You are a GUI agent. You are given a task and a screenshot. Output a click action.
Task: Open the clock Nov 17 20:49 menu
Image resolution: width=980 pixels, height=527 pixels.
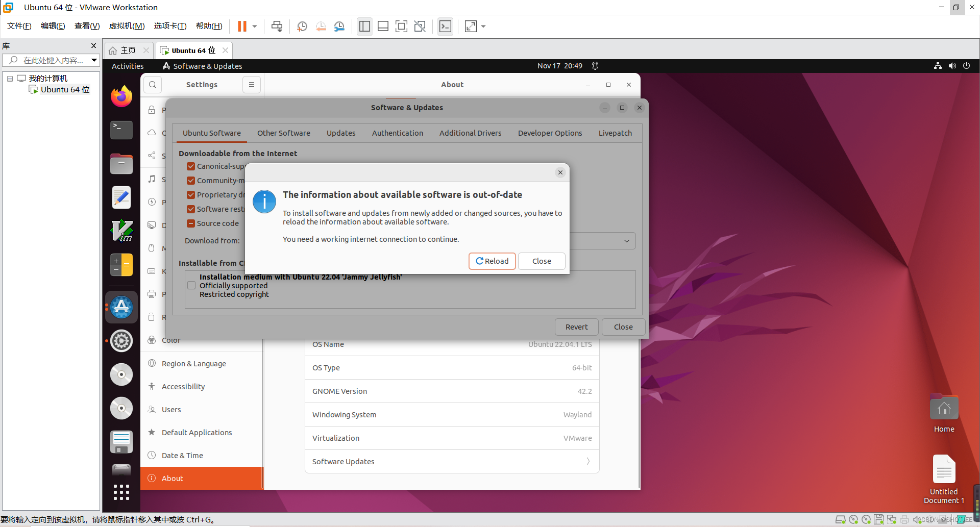pos(560,66)
